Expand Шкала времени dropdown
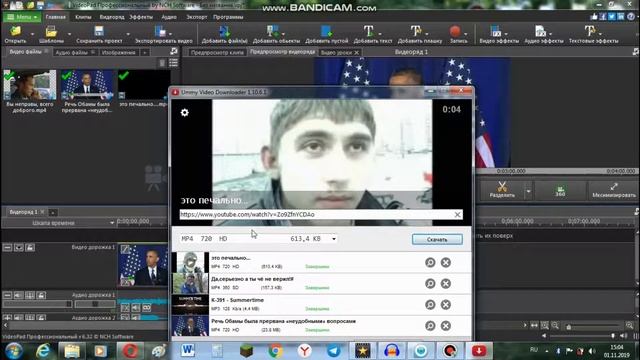640x360 pixels. pyautogui.click(x=112, y=223)
